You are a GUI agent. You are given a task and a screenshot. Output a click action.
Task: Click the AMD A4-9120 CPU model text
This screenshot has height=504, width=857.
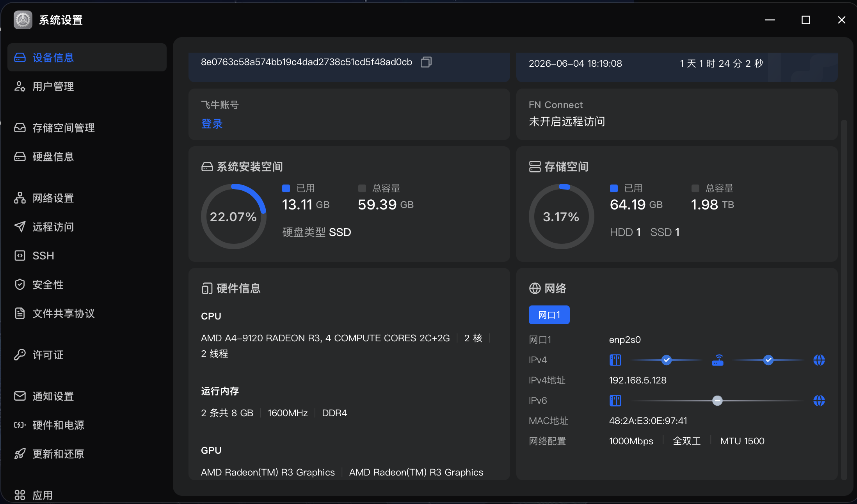point(325,338)
